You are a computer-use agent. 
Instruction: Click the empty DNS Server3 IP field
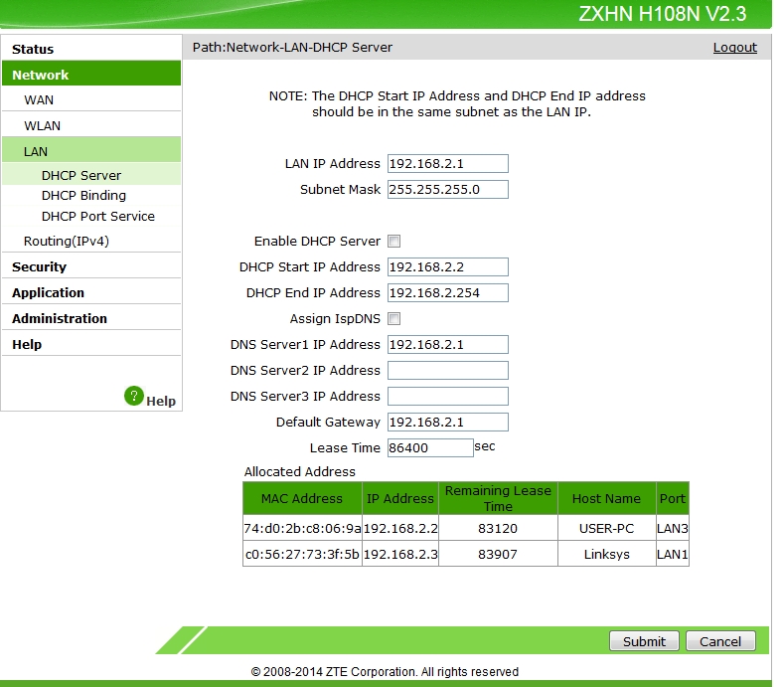448,397
